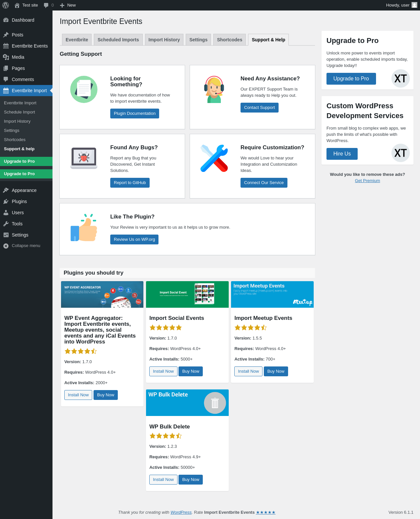Click the Users person icon
This screenshot has height=519, width=420.
(6, 213)
